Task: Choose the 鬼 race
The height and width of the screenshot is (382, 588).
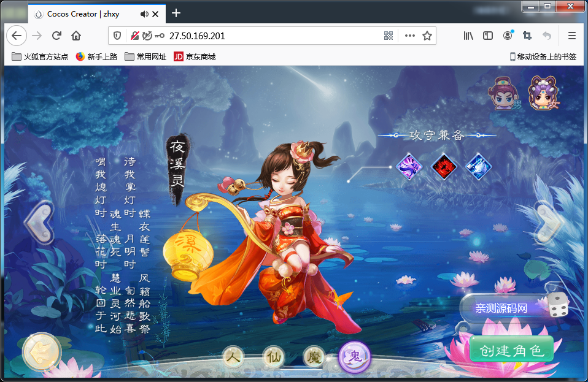Action: click(x=354, y=356)
